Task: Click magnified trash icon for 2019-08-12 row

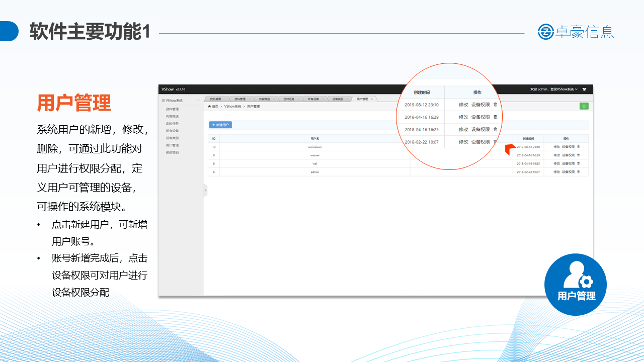Action: 495,105
